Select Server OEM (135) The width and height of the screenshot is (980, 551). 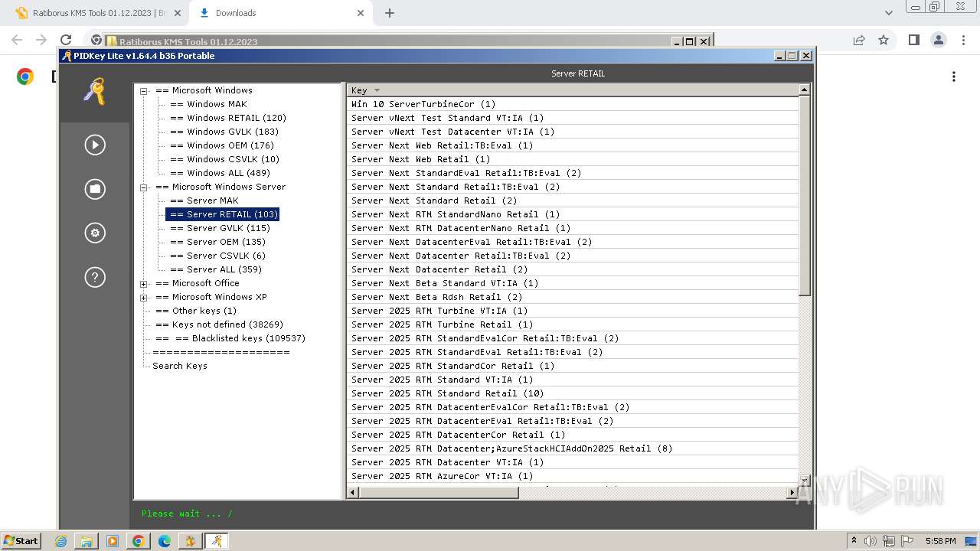click(217, 242)
